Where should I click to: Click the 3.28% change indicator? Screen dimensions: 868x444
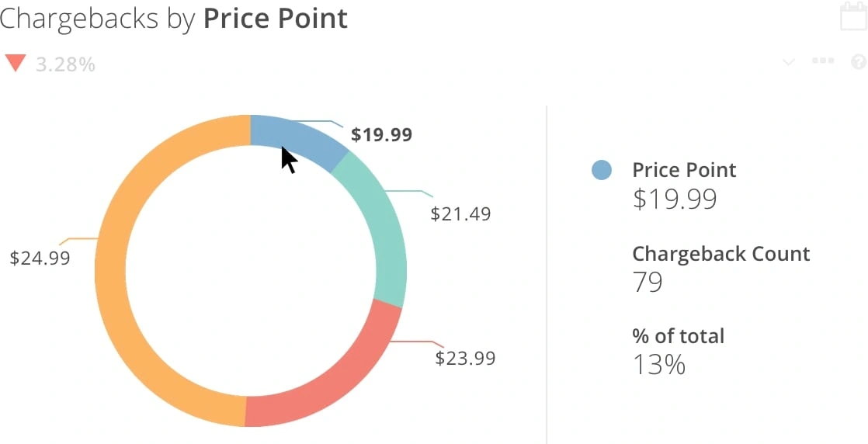click(x=65, y=64)
